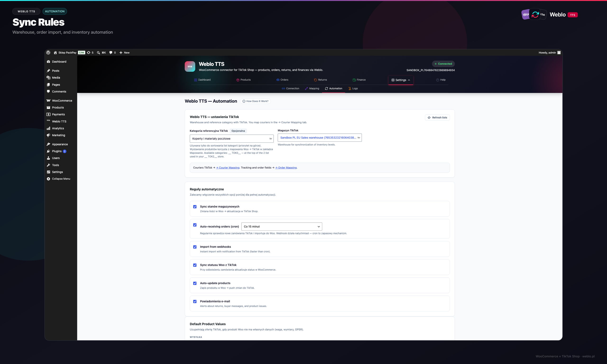The width and height of the screenshot is (607, 364).
Task: Click the Pages icon in sidebar
Action: tap(49, 85)
